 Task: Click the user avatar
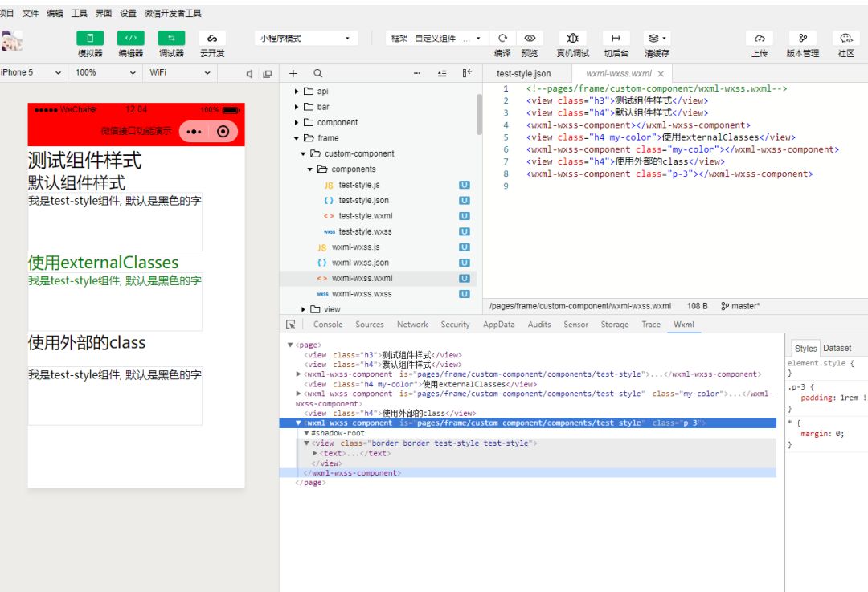pyautogui.click(x=11, y=41)
